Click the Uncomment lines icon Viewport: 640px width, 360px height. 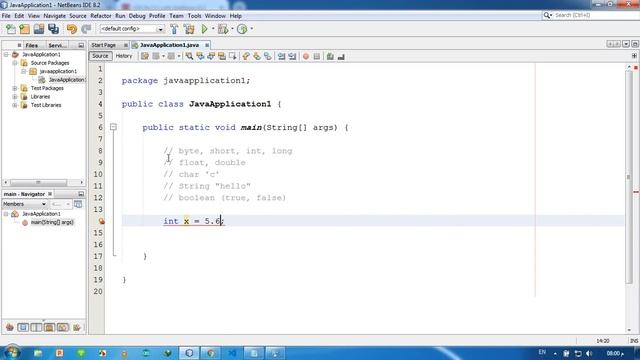point(341,56)
